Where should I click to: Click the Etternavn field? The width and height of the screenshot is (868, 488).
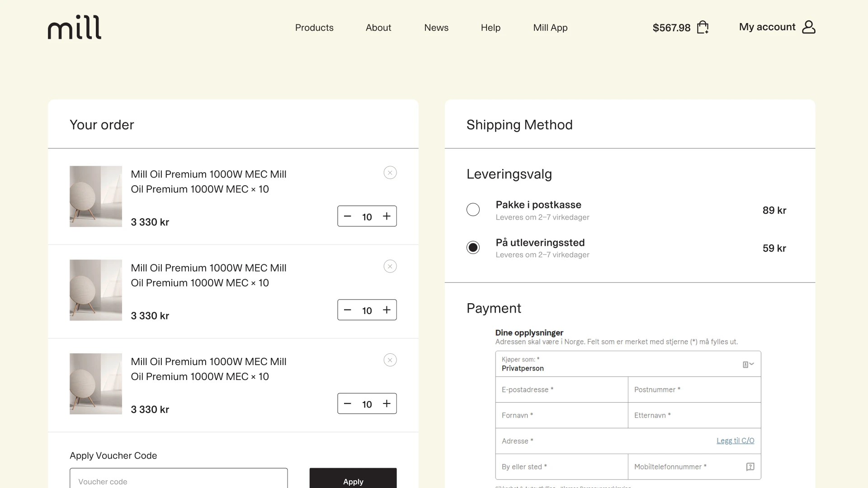tap(694, 415)
